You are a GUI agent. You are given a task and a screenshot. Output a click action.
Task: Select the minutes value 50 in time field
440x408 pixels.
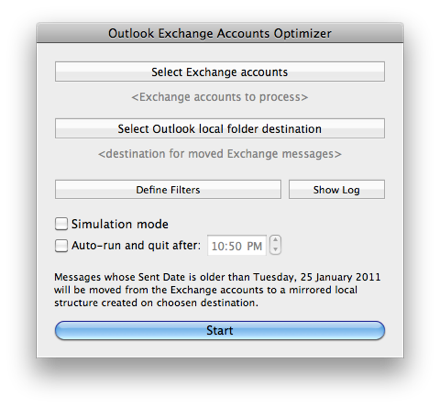[235, 246]
